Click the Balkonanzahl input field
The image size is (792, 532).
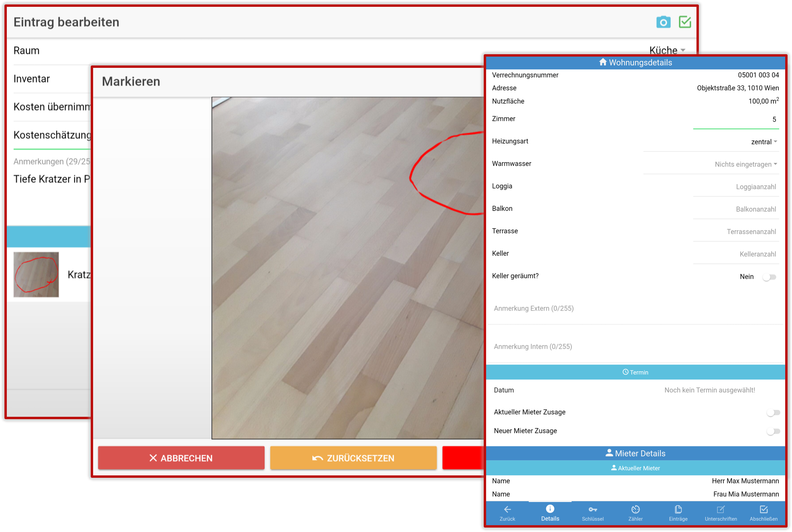(x=736, y=209)
